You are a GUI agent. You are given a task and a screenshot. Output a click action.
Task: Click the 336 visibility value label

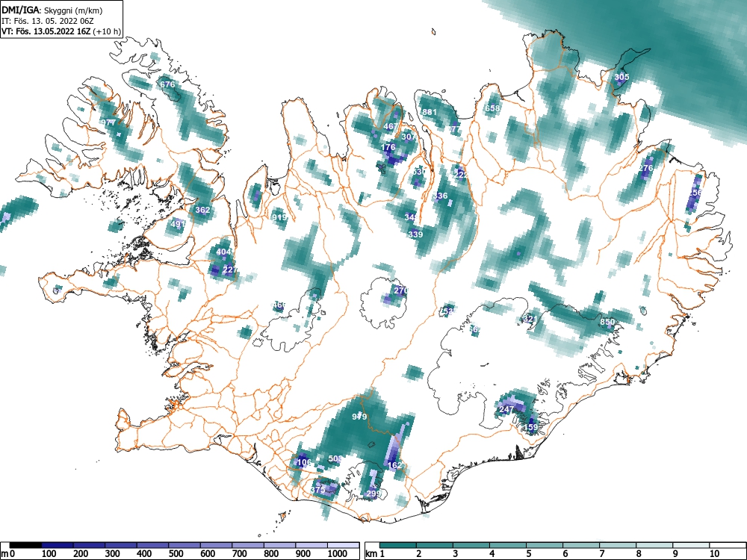440,196
